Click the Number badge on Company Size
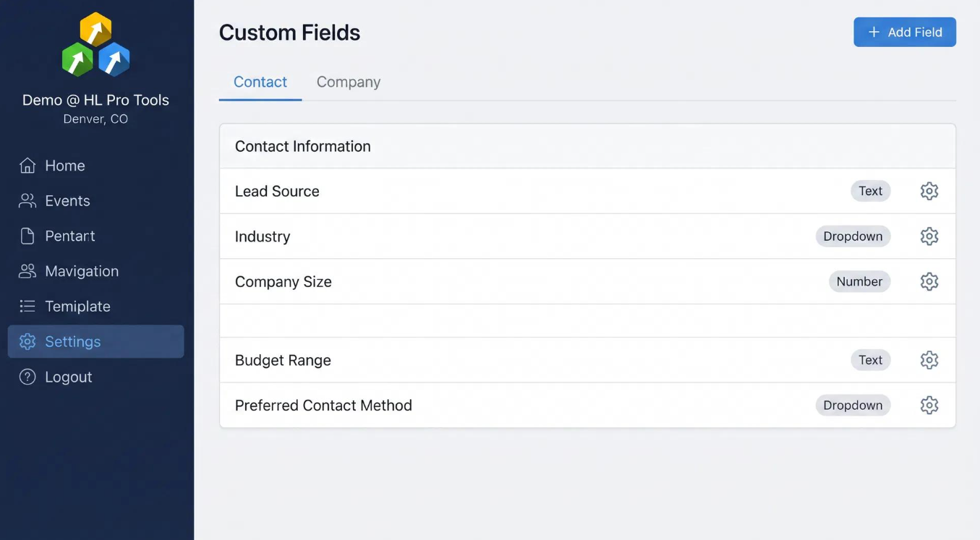The width and height of the screenshot is (980, 540). pos(859,282)
